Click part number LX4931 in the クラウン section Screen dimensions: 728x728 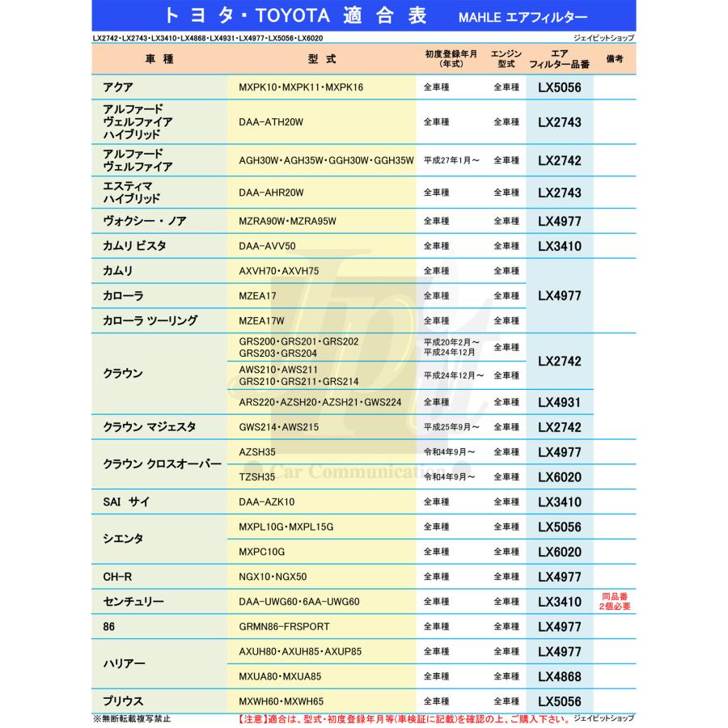(x=560, y=402)
